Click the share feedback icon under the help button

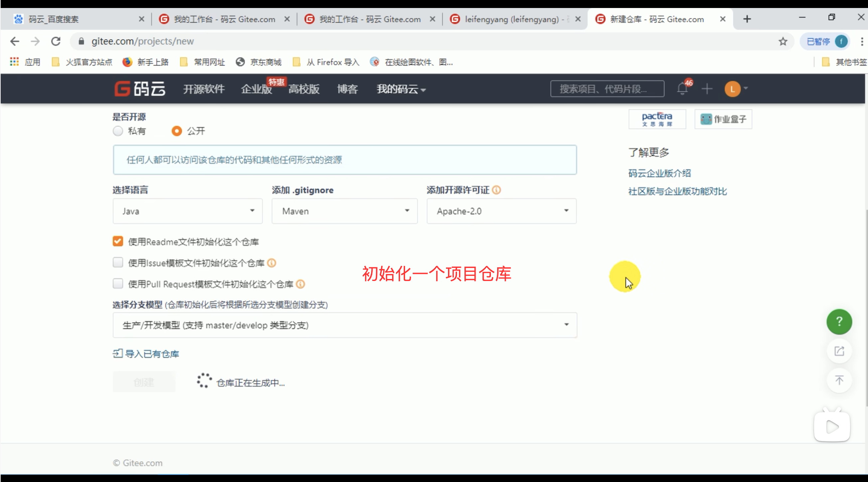coord(839,351)
